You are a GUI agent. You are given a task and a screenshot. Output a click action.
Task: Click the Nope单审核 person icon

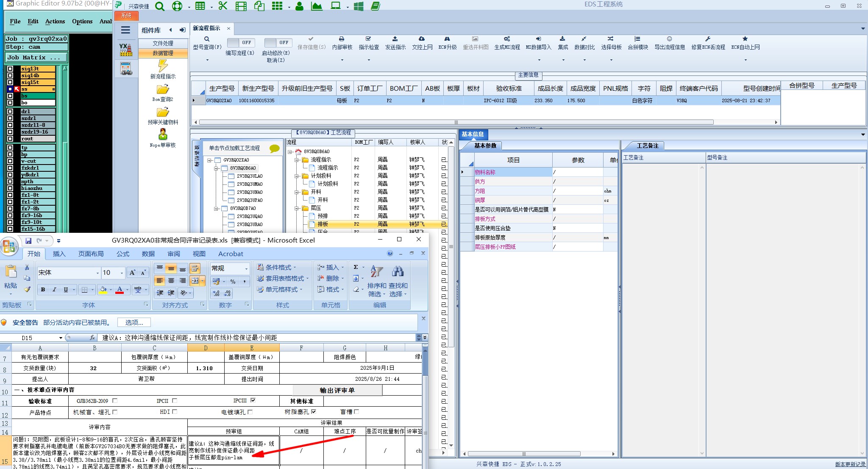click(x=163, y=135)
